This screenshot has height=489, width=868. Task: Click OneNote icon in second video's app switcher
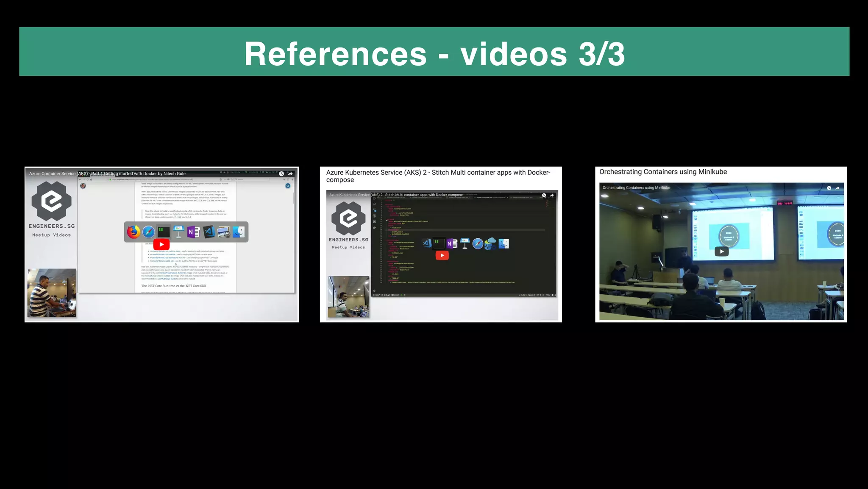452,243
